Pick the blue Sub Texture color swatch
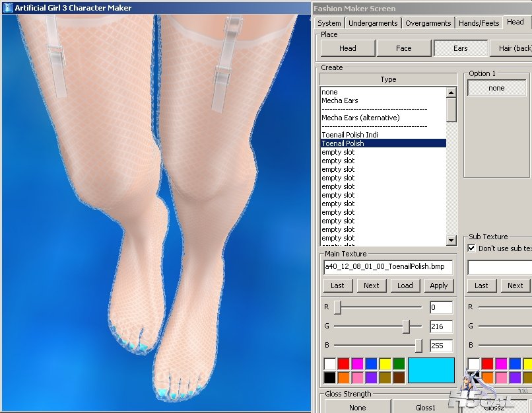 [515, 364]
